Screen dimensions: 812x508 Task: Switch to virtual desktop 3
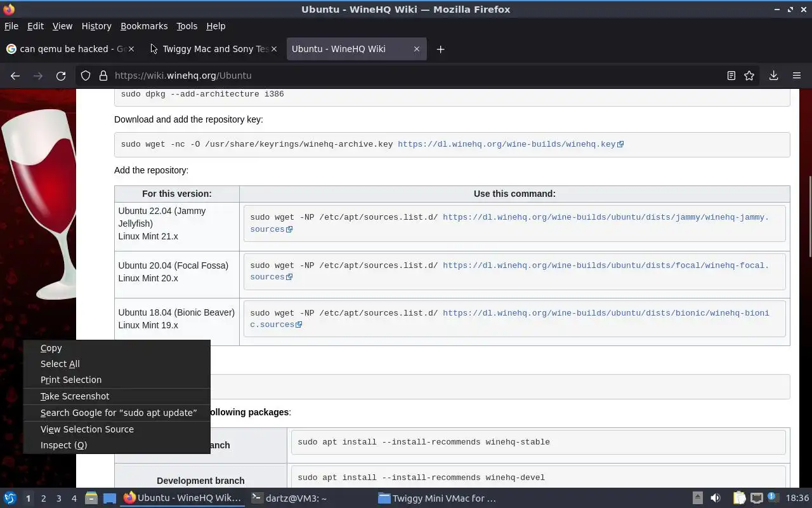click(x=58, y=498)
